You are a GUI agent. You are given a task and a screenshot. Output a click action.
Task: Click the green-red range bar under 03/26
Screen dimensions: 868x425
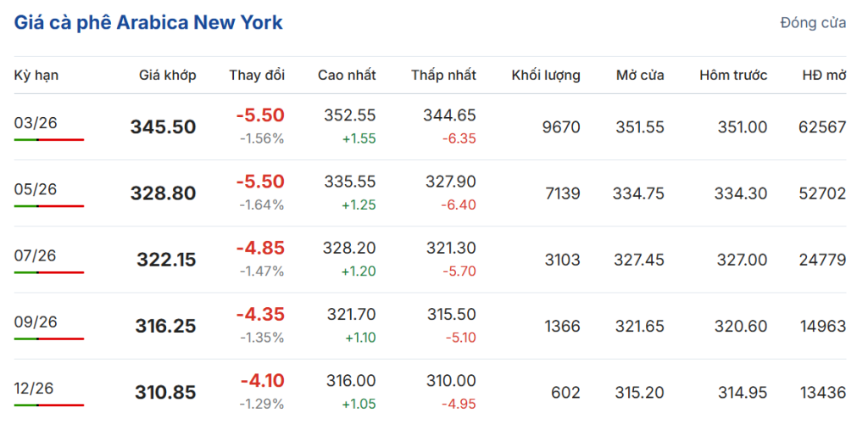(49, 139)
